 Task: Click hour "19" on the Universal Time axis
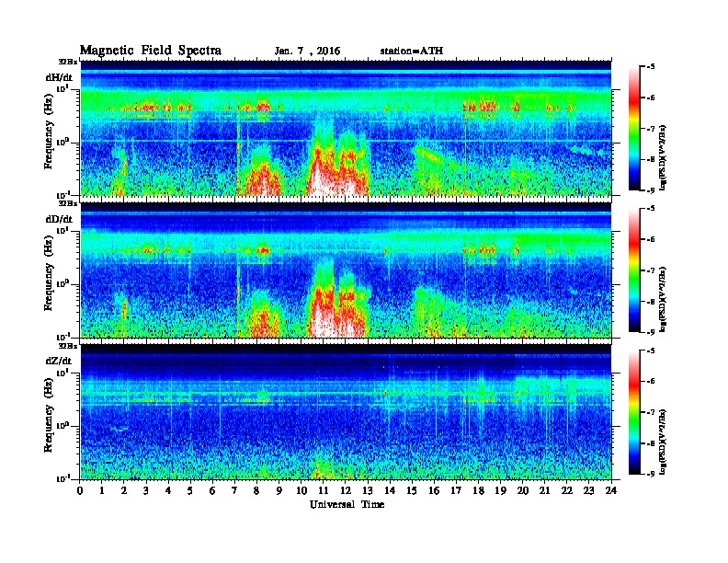pos(500,490)
